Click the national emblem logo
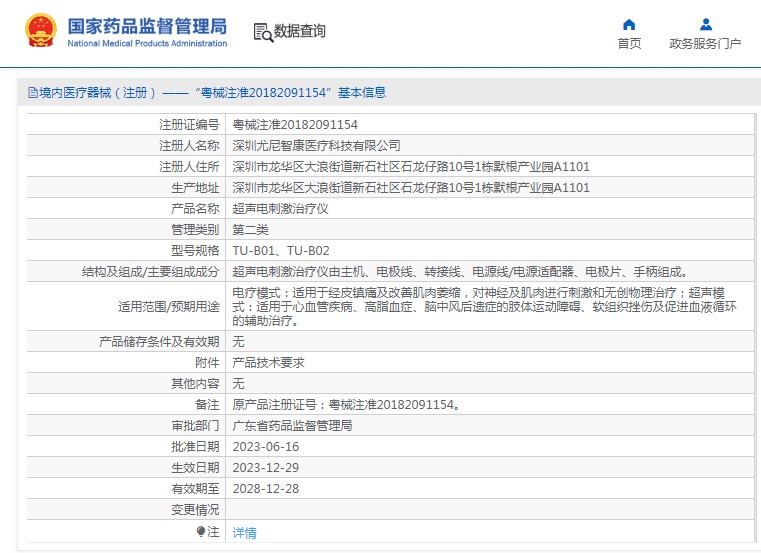 (x=41, y=30)
